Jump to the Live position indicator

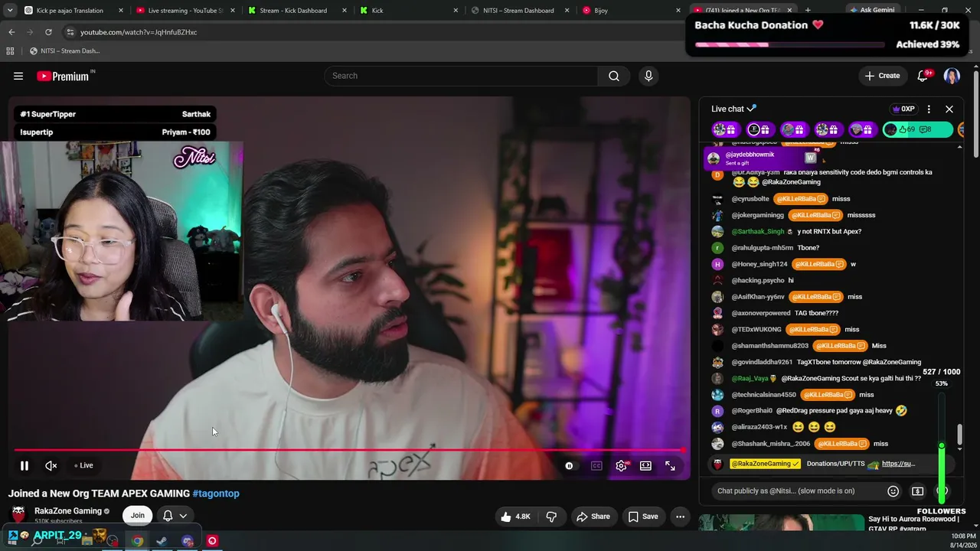pyautogui.click(x=84, y=465)
